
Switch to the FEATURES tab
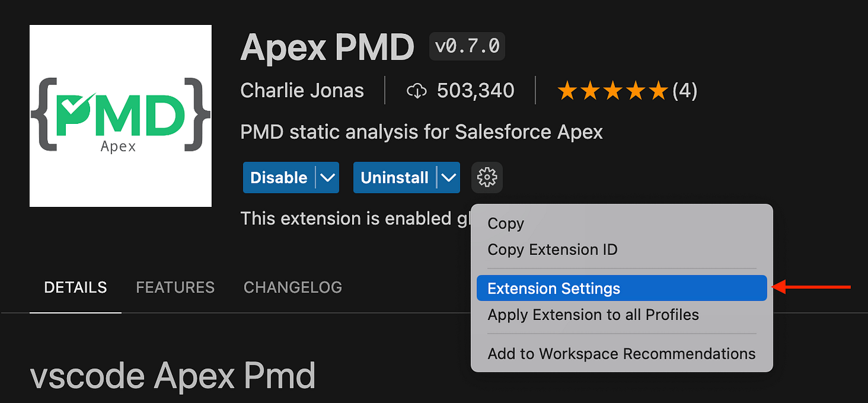(x=174, y=287)
